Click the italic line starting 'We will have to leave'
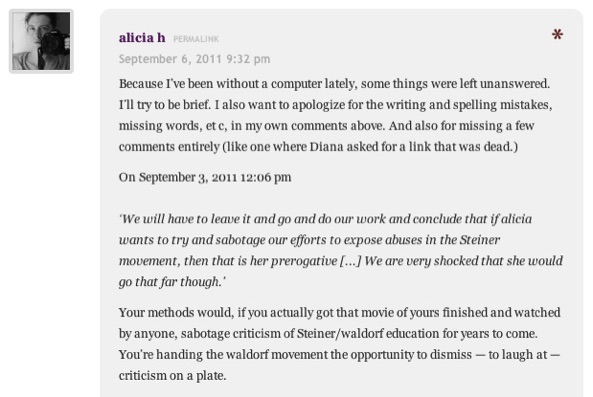This screenshot has width=593, height=397. click(x=325, y=219)
